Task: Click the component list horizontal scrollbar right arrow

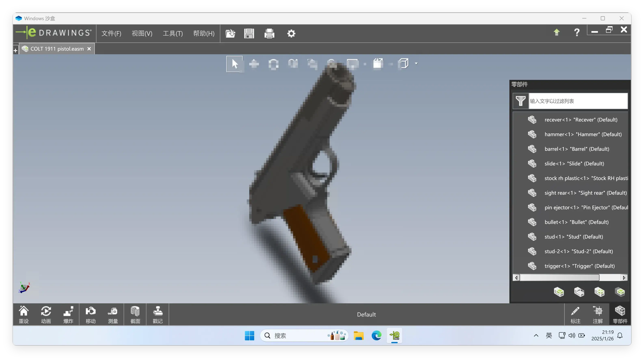Action: pyautogui.click(x=624, y=278)
